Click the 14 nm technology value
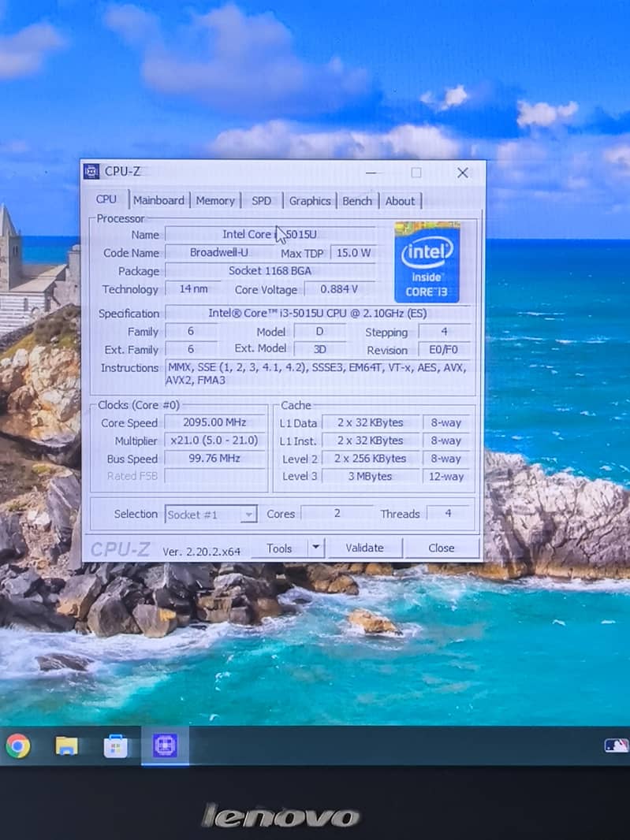630x840 pixels. (x=193, y=288)
